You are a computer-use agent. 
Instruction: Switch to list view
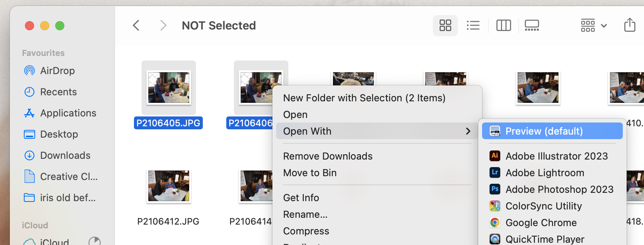click(x=473, y=25)
